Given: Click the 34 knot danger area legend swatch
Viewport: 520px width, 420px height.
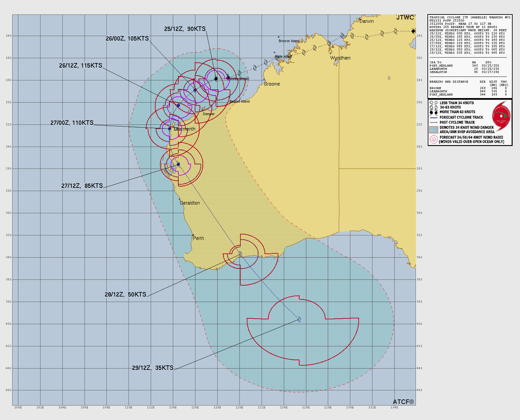Looking at the screenshot, I should point(434,130).
